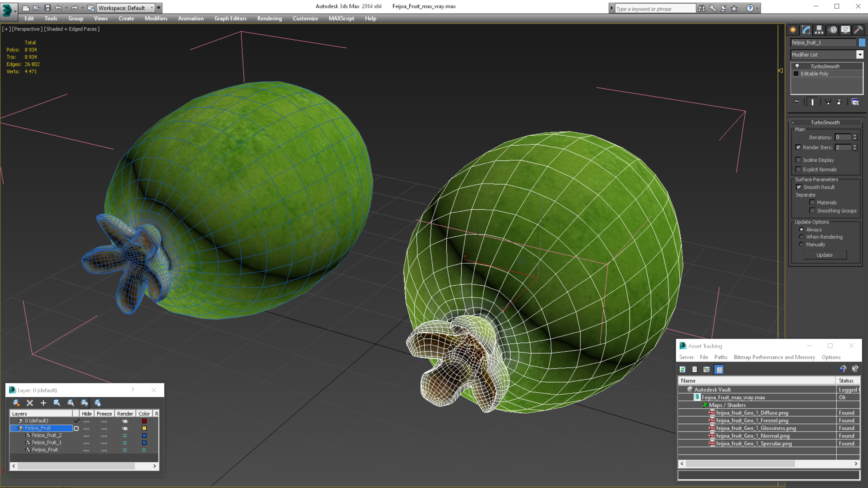Click the search binoculars icon

click(x=702, y=8)
